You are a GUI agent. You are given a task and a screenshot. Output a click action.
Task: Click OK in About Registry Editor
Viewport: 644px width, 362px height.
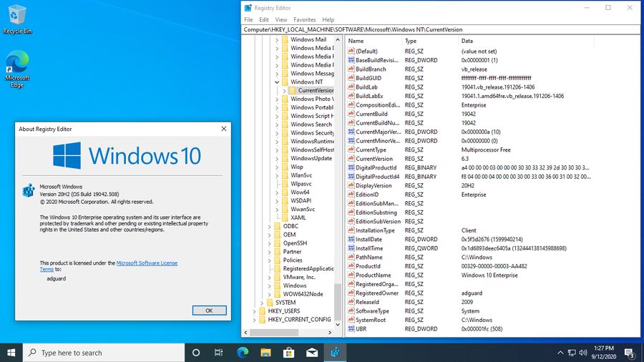[x=209, y=310]
